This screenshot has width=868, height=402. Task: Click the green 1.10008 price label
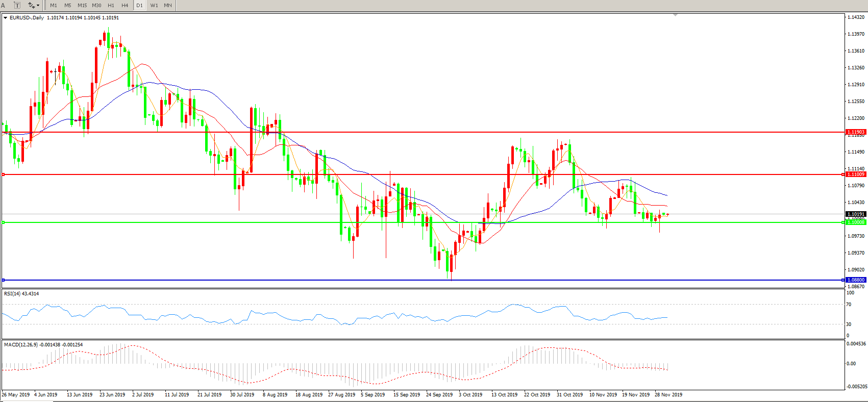(x=856, y=222)
